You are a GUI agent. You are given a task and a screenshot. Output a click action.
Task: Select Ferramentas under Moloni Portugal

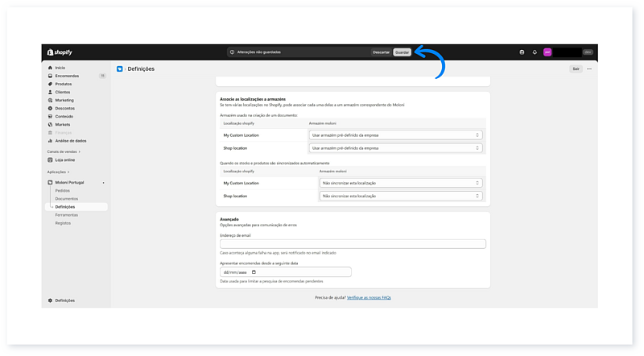pyautogui.click(x=67, y=215)
